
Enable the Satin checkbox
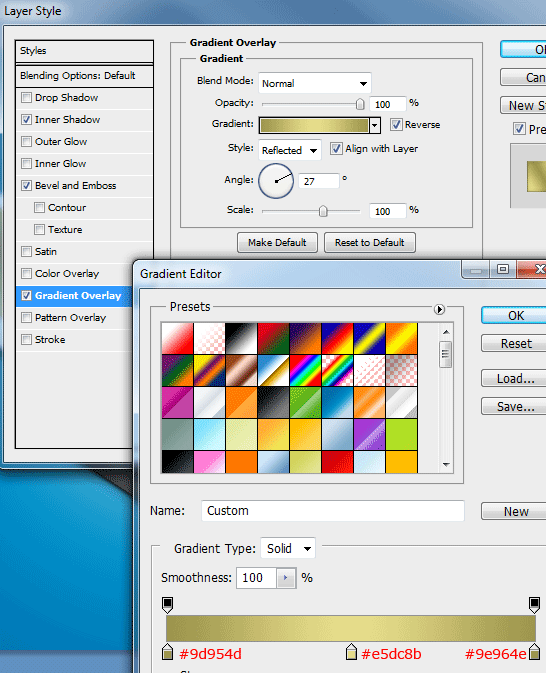(27, 251)
